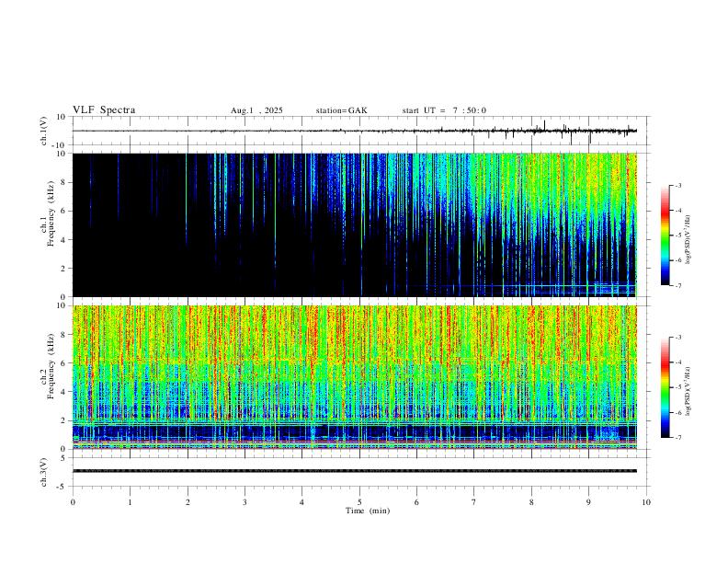Screen dimensions: 728x563
Task: Click the 'ch.3(V)' axis label
Action: tap(44, 472)
